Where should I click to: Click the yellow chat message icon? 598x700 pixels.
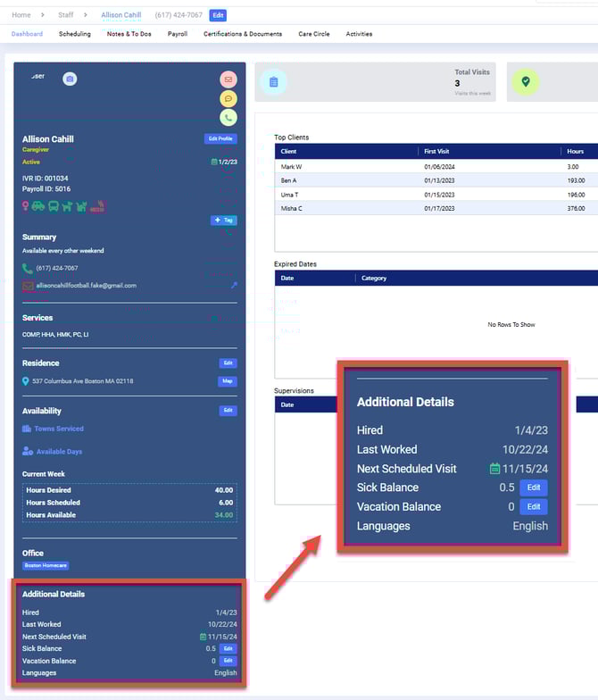point(228,98)
